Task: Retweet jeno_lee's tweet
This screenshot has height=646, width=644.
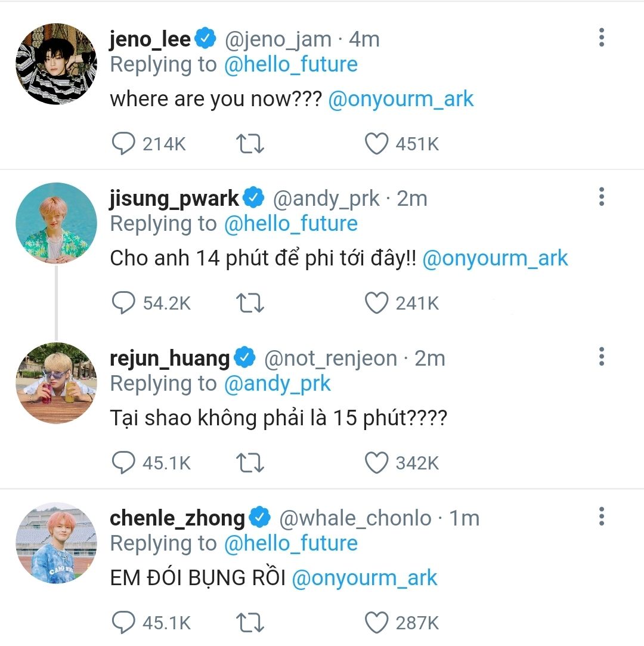Action: pos(251,144)
